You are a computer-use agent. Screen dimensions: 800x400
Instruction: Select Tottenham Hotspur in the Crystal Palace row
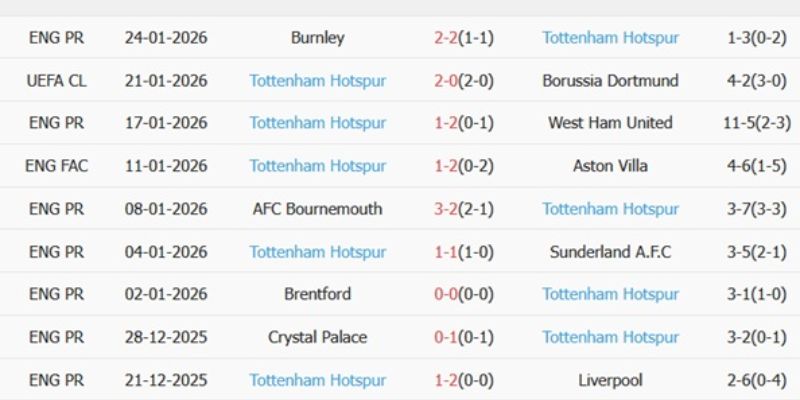click(x=610, y=337)
